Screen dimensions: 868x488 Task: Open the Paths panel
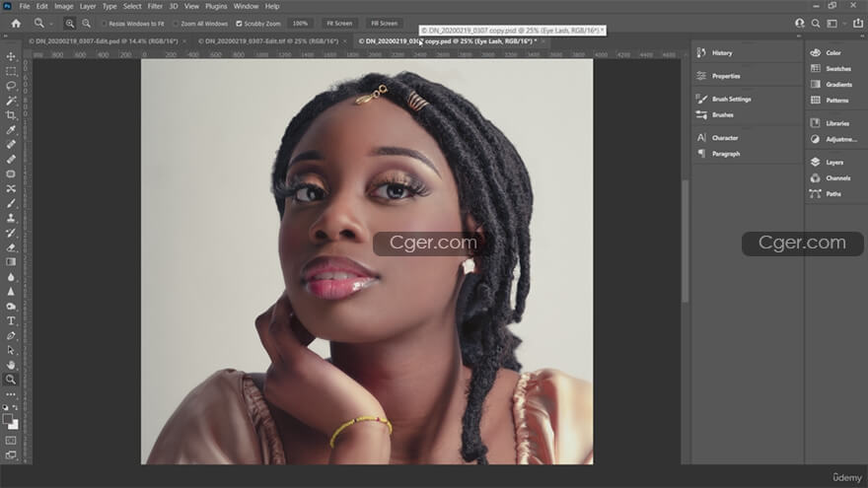point(826,193)
